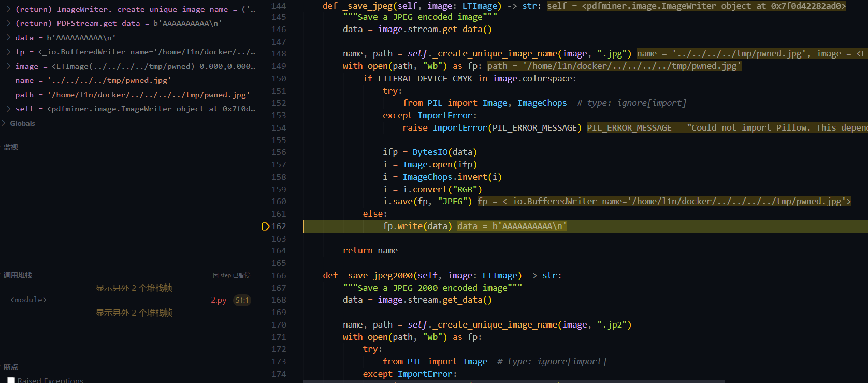Collapse the 断点 breakpoints section header
The width and height of the screenshot is (868, 383).
(11, 367)
